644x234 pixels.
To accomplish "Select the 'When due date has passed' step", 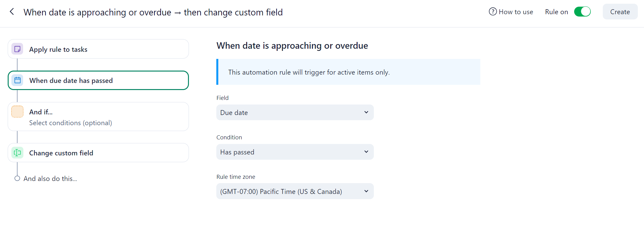I will (98, 80).
